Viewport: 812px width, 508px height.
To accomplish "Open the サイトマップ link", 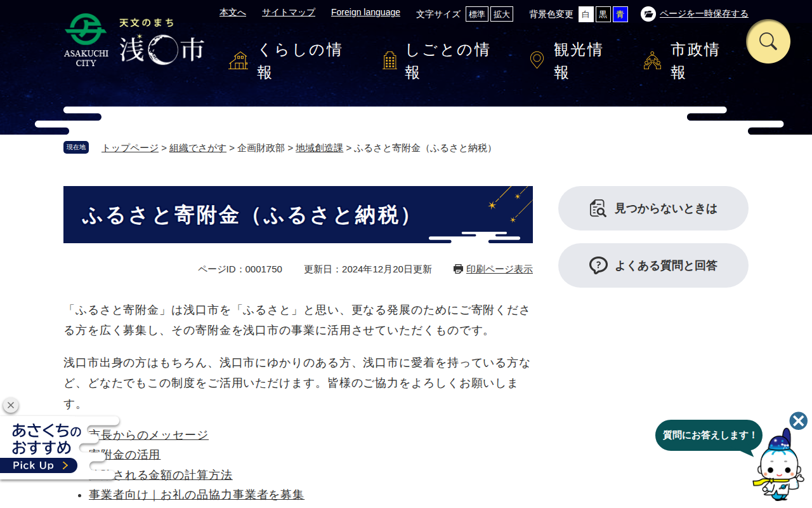I will click(x=289, y=12).
